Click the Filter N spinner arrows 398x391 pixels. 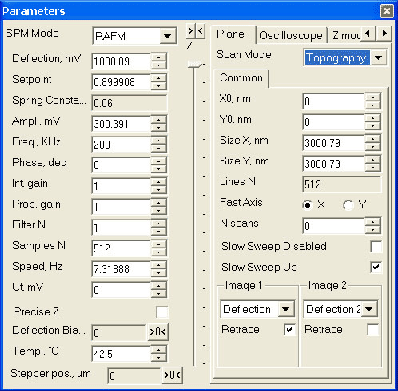click(x=159, y=228)
